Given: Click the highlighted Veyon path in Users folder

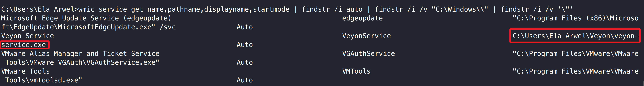Looking at the screenshot, I should point(575,36).
